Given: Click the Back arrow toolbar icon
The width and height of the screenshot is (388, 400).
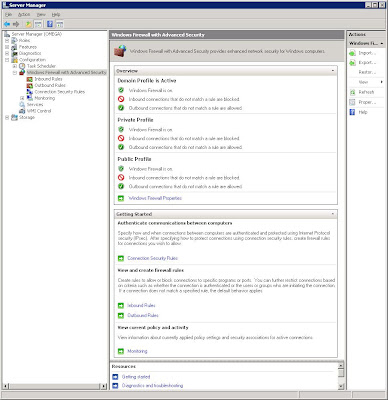Looking at the screenshot, I should [x=7, y=24].
